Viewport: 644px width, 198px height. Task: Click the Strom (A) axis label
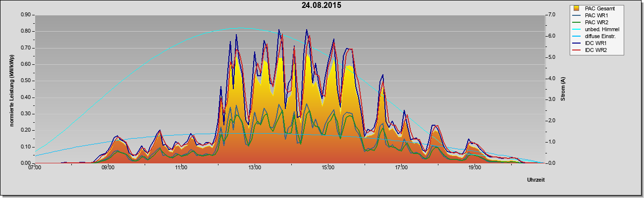(x=563, y=89)
